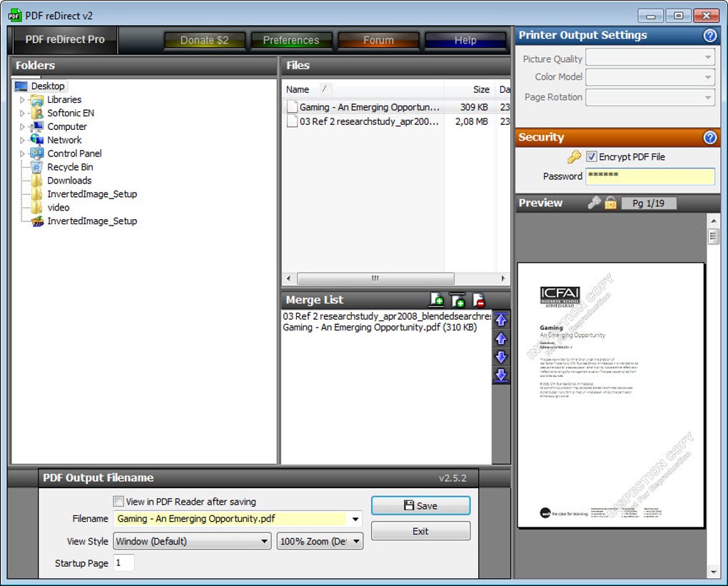Click the PDF reDirect Pro tab
This screenshot has height=586, width=728.
pos(65,39)
